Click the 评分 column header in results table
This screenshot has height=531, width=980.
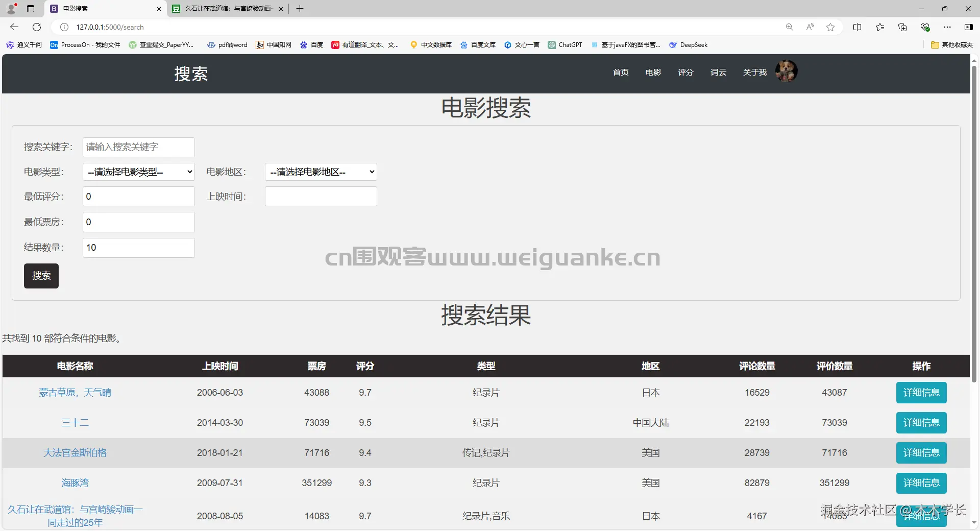365,366
